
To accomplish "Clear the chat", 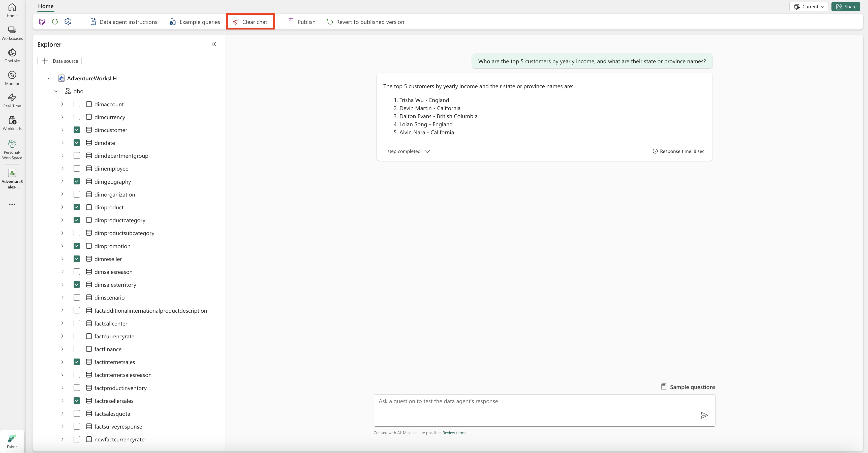I will click(250, 22).
